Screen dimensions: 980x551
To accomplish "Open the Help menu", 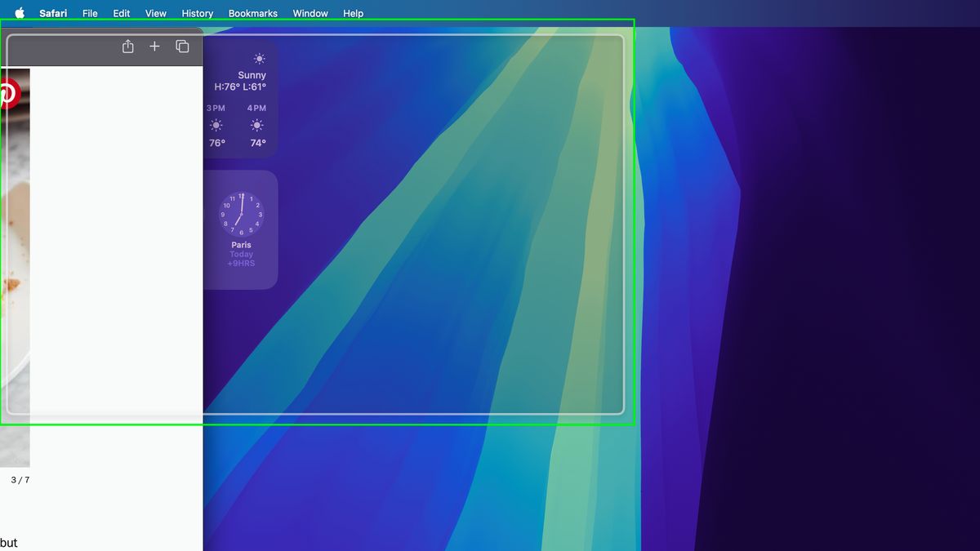I will (353, 12).
